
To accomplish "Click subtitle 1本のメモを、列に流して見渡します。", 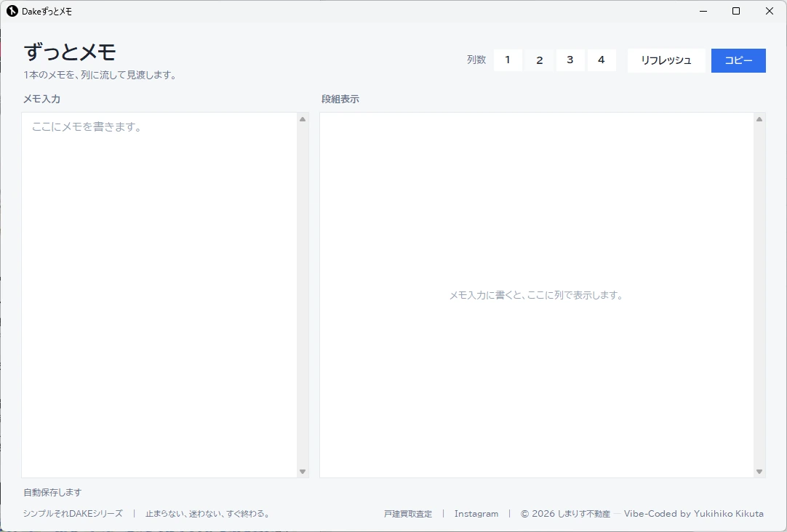I will 100,75.
